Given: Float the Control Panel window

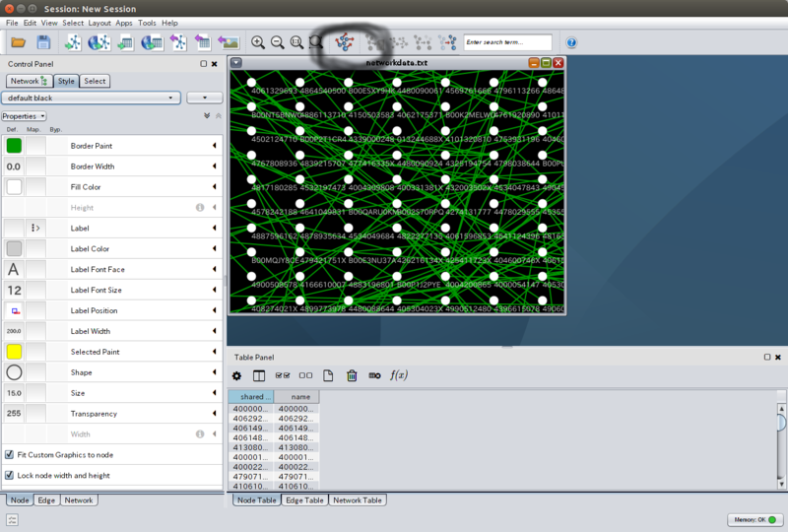Looking at the screenshot, I should click(204, 64).
